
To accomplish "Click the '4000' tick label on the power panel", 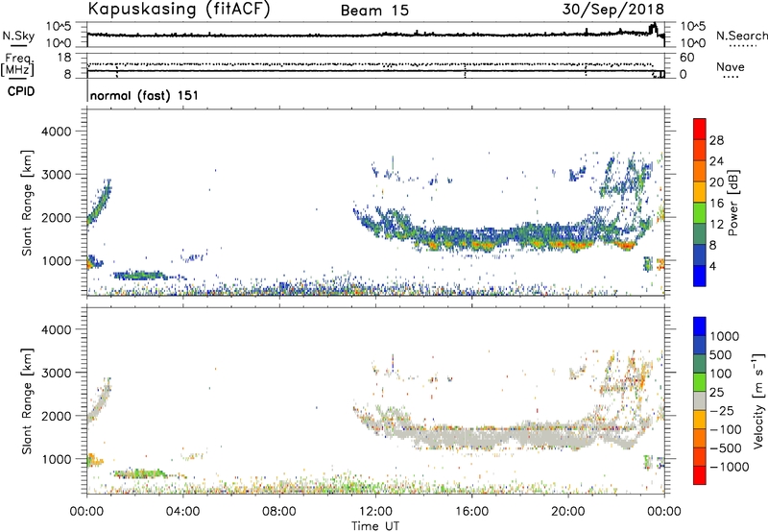I will (x=57, y=132).
